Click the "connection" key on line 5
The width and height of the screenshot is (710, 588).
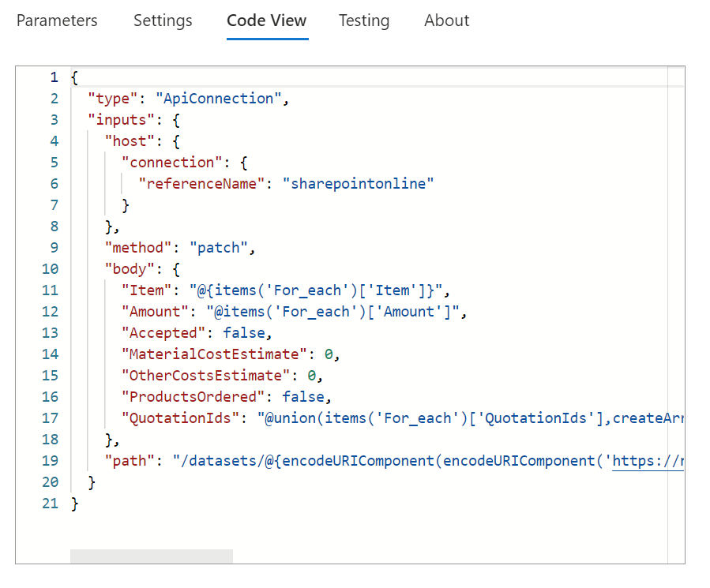pos(172,163)
